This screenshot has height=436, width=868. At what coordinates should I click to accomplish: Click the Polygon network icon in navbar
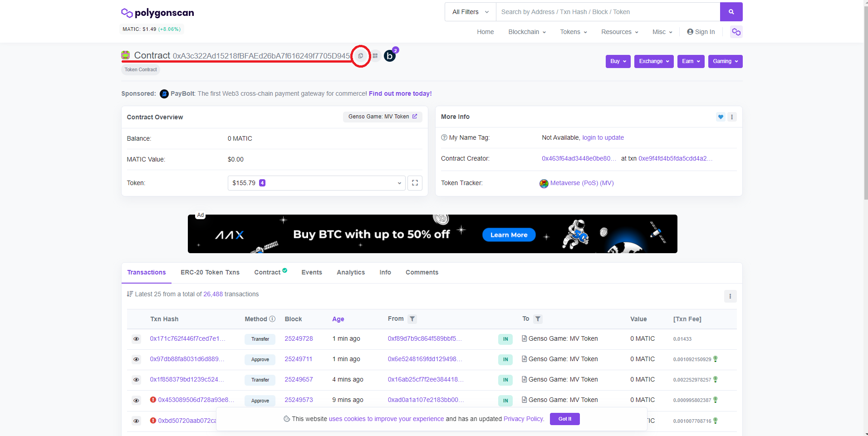736,32
